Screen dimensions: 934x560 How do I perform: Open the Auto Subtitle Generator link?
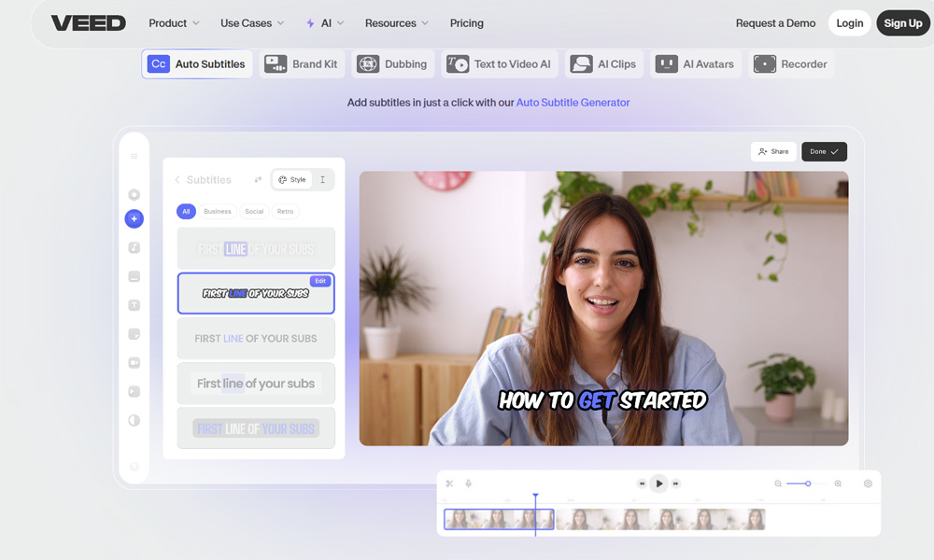[573, 103]
